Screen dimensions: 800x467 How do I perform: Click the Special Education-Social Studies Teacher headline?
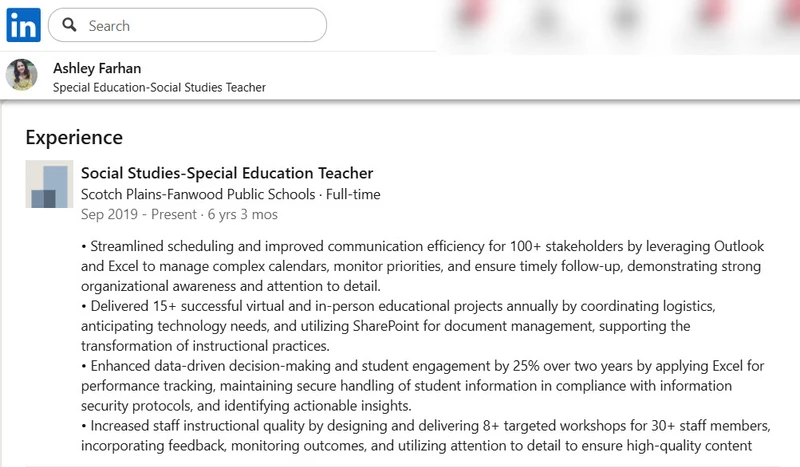tap(159, 87)
